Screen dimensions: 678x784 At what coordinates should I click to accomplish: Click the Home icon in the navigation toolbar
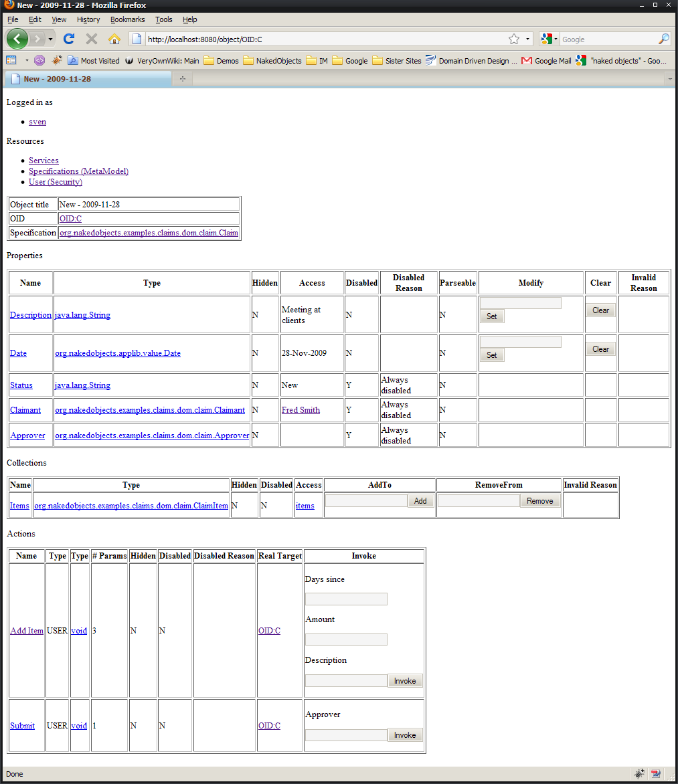(114, 39)
